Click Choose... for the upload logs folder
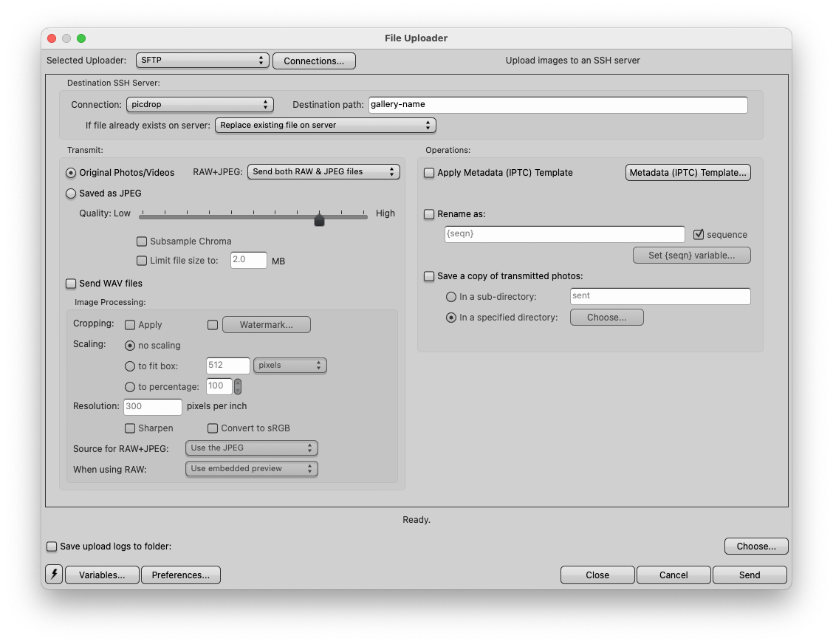This screenshot has height=644, width=833. point(756,547)
